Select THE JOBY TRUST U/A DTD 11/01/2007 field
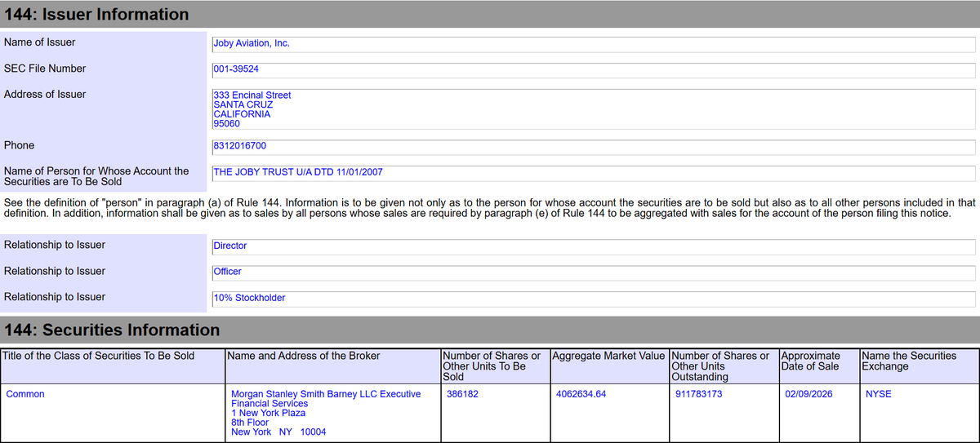Screen dimensions: 980x443 coord(593,173)
